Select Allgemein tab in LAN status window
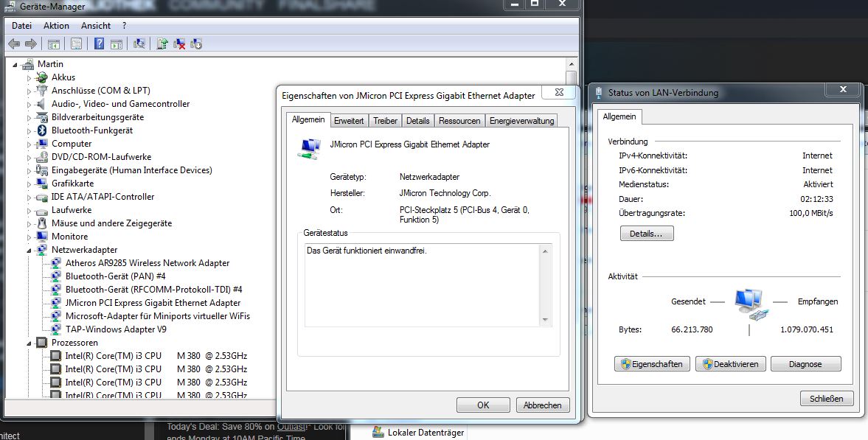868x440 pixels. click(619, 116)
